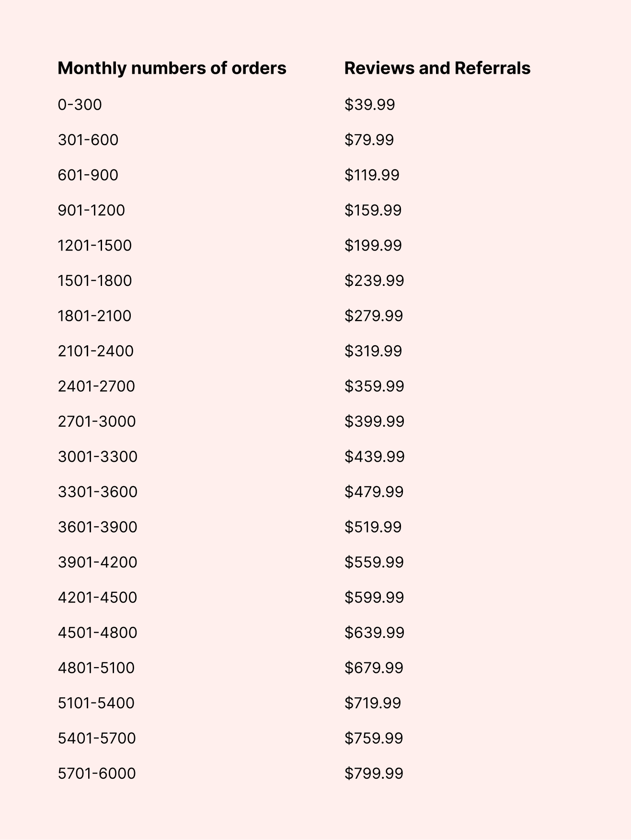This screenshot has width=631, height=840.
Task: Click the Monthly numbers of orders heading
Action: tap(172, 68)
